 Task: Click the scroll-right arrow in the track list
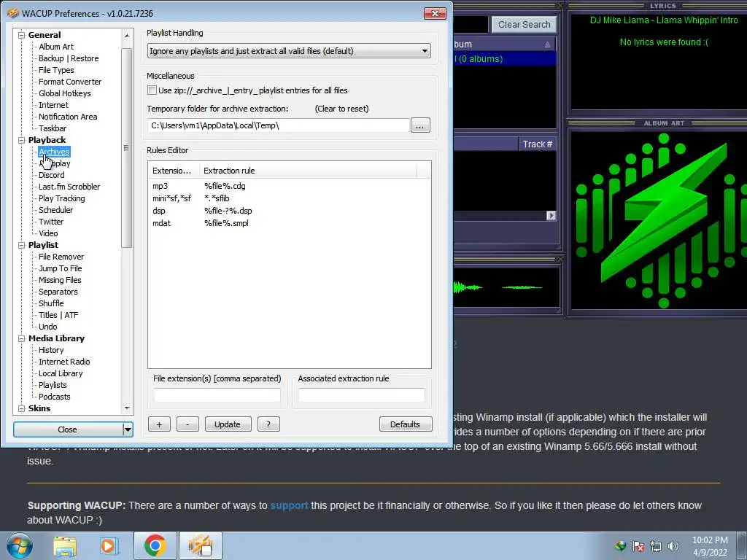[551, 216]
